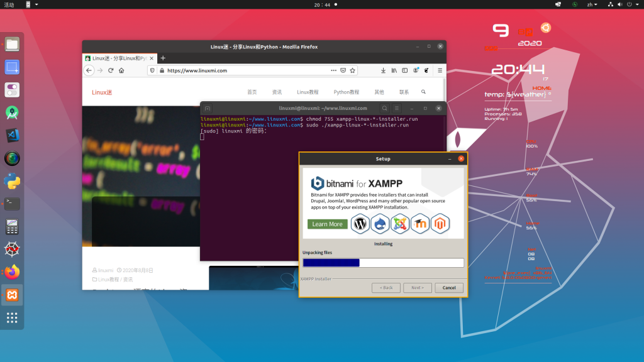Click the Next button in Setup
The height and width of the screenshot is (362, 644).
pyautogui.click(x=418, y=288)
